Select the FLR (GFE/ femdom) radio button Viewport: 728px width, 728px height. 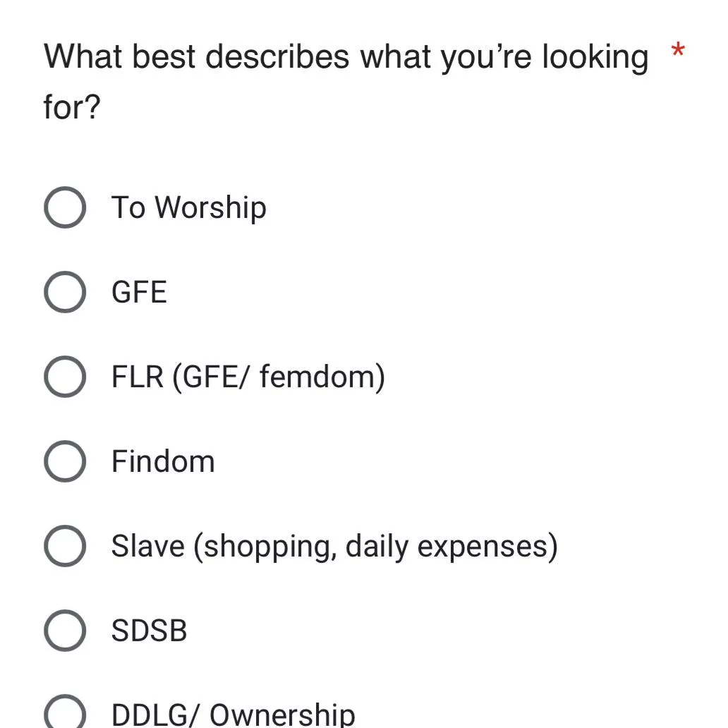[x=65, y=377]
